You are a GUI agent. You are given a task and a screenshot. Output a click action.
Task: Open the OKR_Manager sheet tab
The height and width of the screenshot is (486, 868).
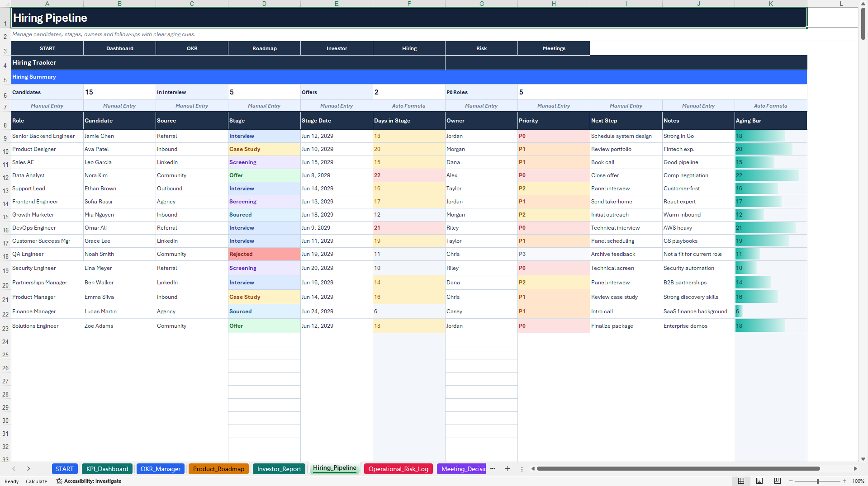coord(161,469)
